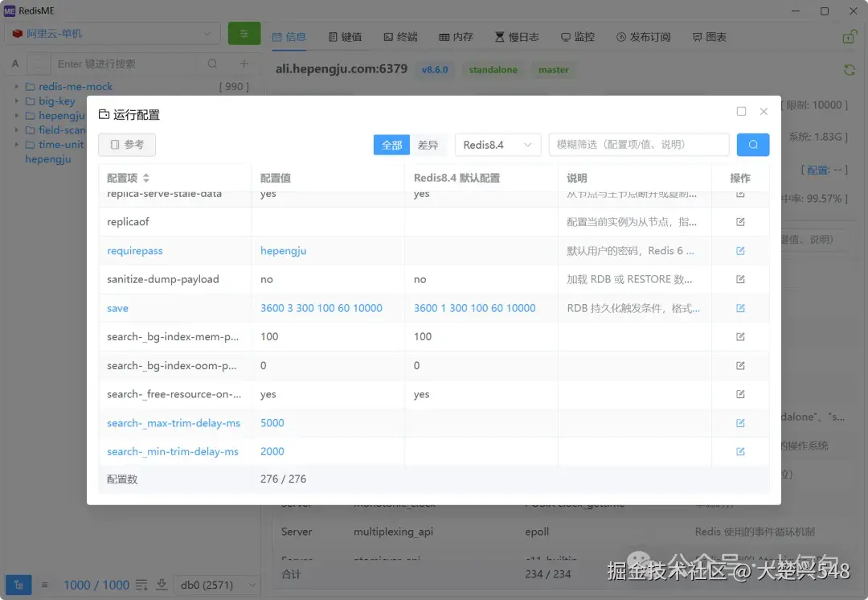Image resolution: width=868 pixels, height=600 pixels.
Task: Open the 慢日志 tab
Action: tap(517, 37)
